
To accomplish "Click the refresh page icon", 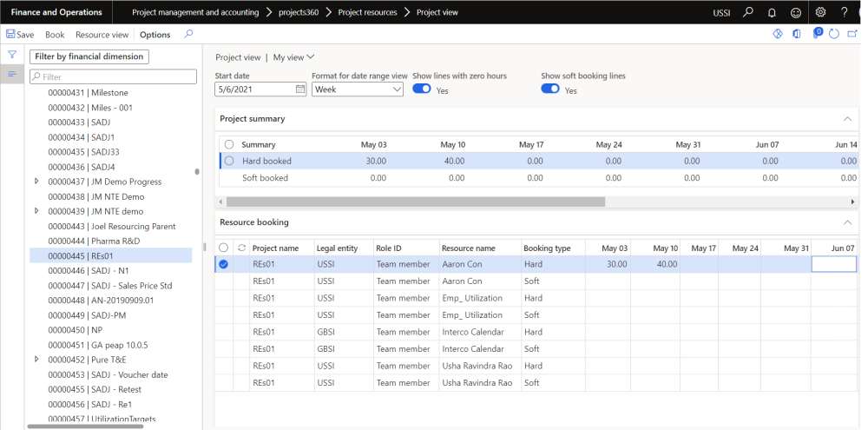I will click(x=833, y=34).
